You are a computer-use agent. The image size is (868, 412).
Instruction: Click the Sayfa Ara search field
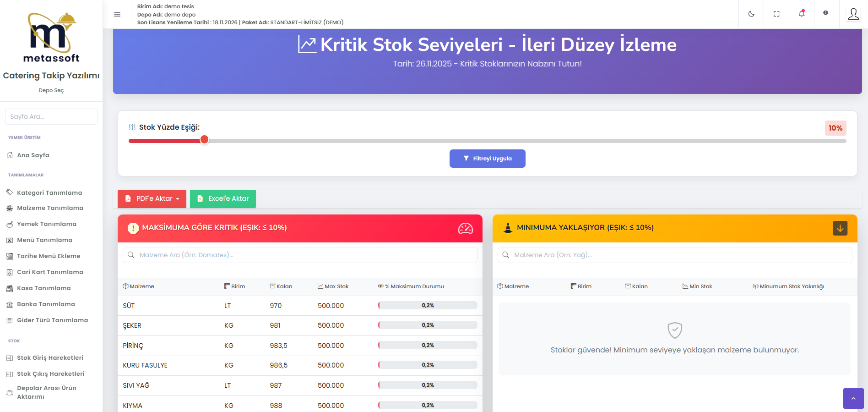tap(51, 117)
